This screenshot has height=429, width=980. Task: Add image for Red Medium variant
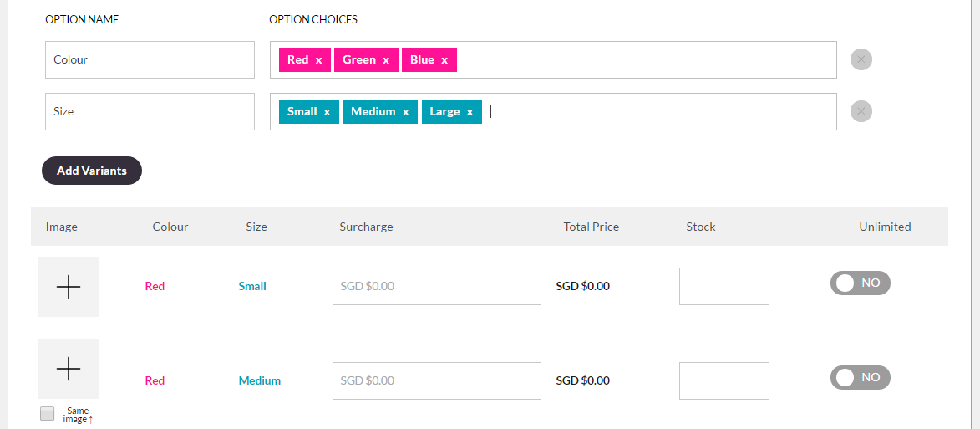tap(69, 369)
